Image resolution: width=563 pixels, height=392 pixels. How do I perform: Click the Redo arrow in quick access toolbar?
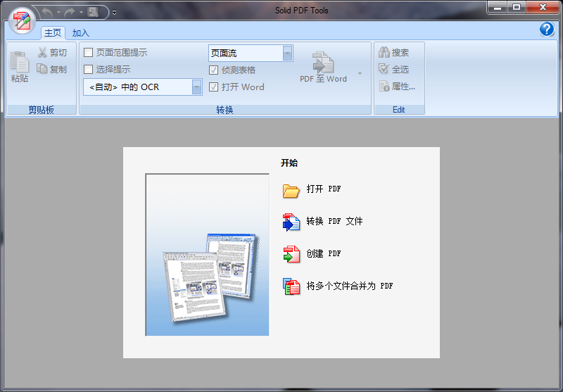[69, 12]
